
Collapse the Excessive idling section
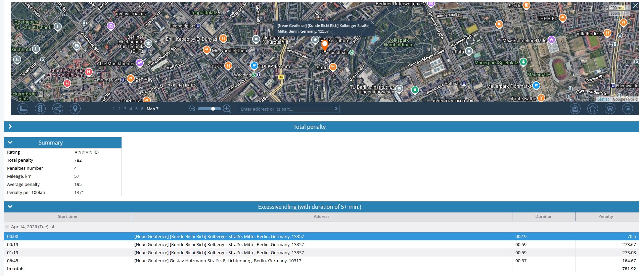pos(10,207)
